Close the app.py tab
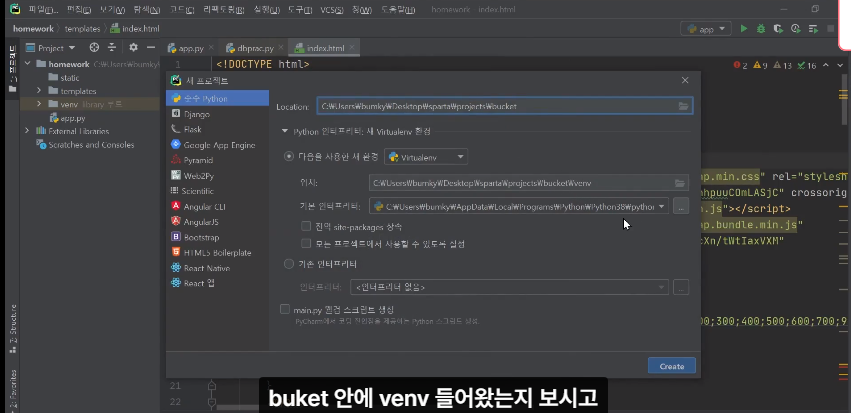Viewport: 851px width, 413px height. click(x=211, y=48)
